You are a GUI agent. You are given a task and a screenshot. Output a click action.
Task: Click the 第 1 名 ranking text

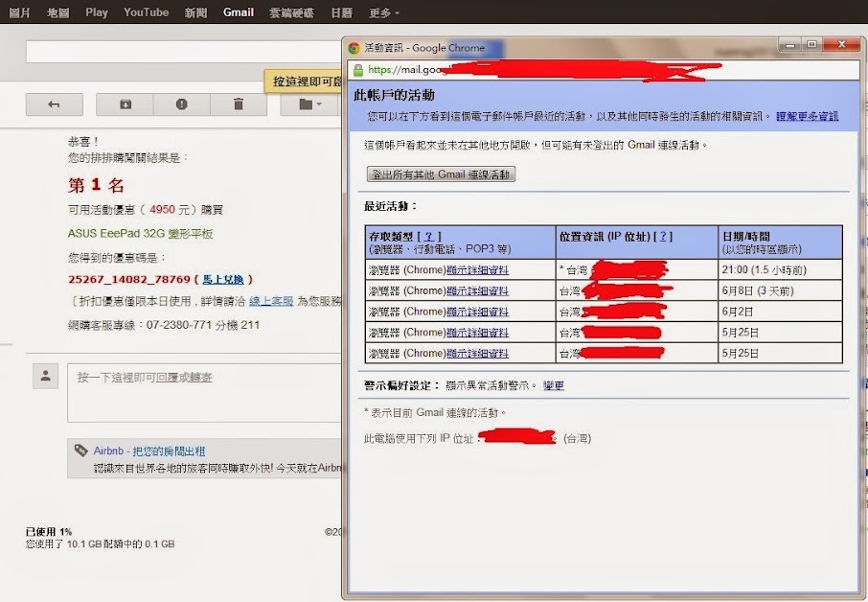point(97,185)
